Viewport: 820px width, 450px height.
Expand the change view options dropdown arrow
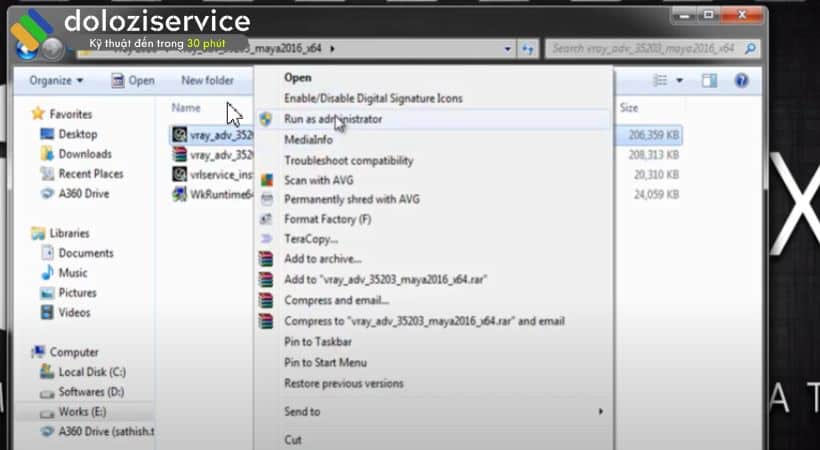pyautogui.click(x=680, y=80)
